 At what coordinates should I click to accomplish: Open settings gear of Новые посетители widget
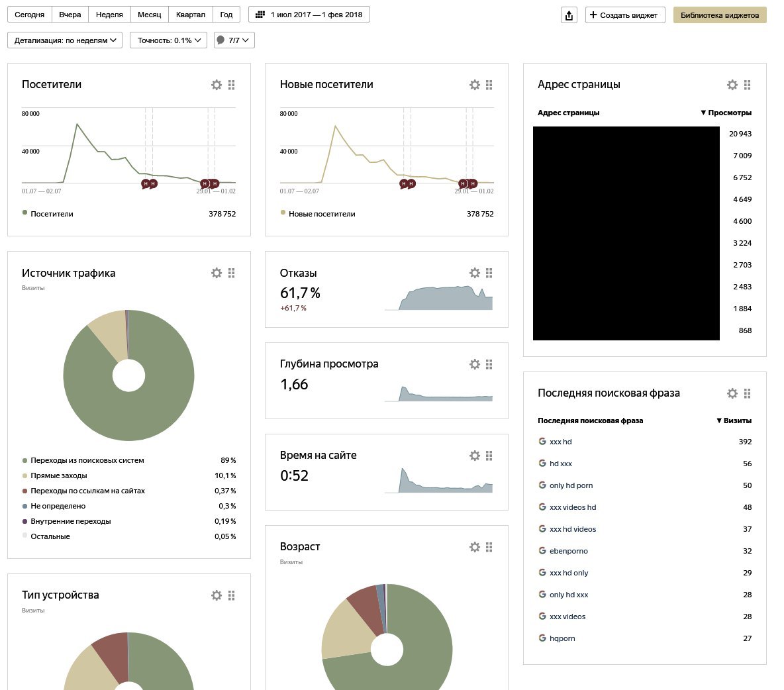(x=475, y=85)
